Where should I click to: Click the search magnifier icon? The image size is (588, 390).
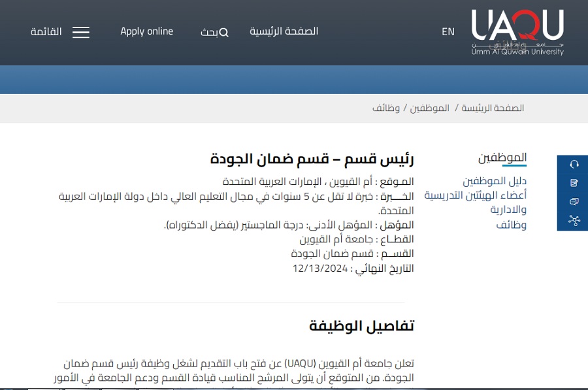224,33
